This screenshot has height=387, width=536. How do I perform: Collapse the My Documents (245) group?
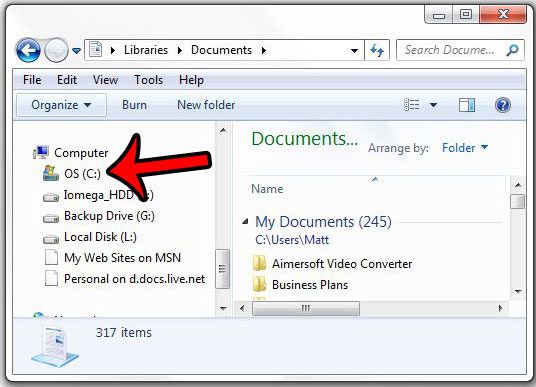tap(245, 222)
